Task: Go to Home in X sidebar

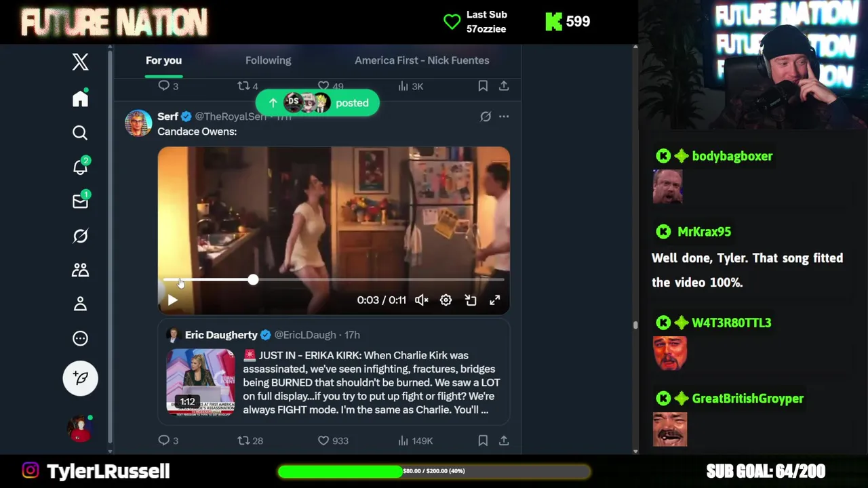Action: (x=80, y=99)
